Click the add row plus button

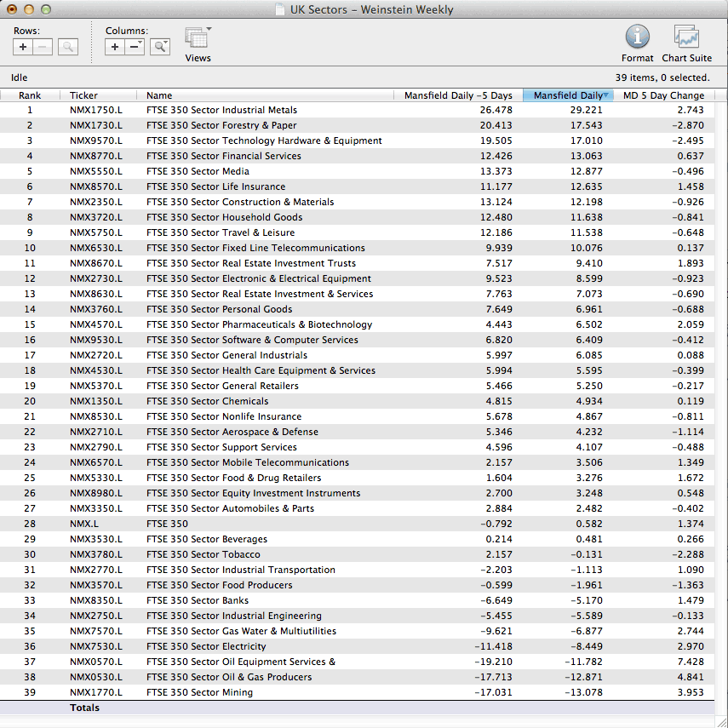point(23,48)
